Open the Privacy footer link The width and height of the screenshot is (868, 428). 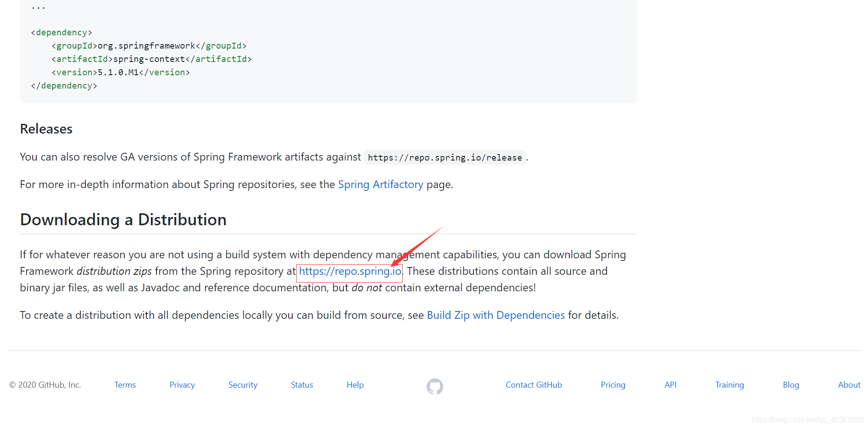[182, 385]
